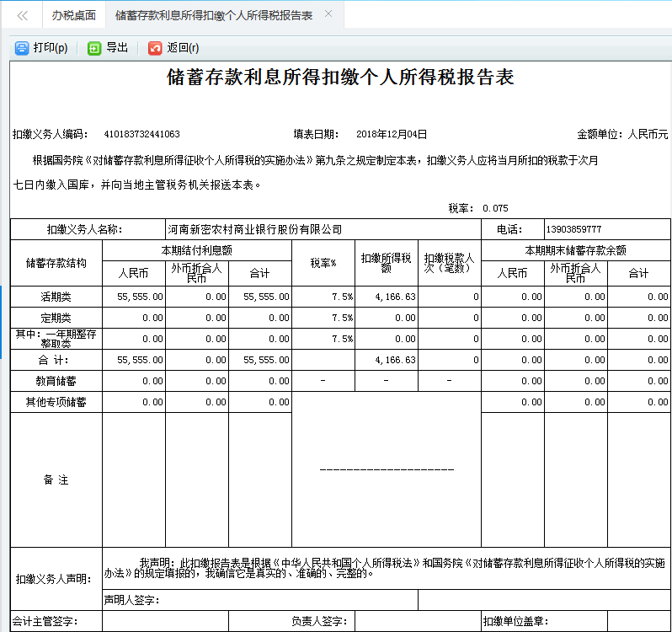Select the 储蓄存款利息所得扣缴个人所得税报告表 tab
Viewport: 672px width, 632px height.
click(x=213, y=15)
